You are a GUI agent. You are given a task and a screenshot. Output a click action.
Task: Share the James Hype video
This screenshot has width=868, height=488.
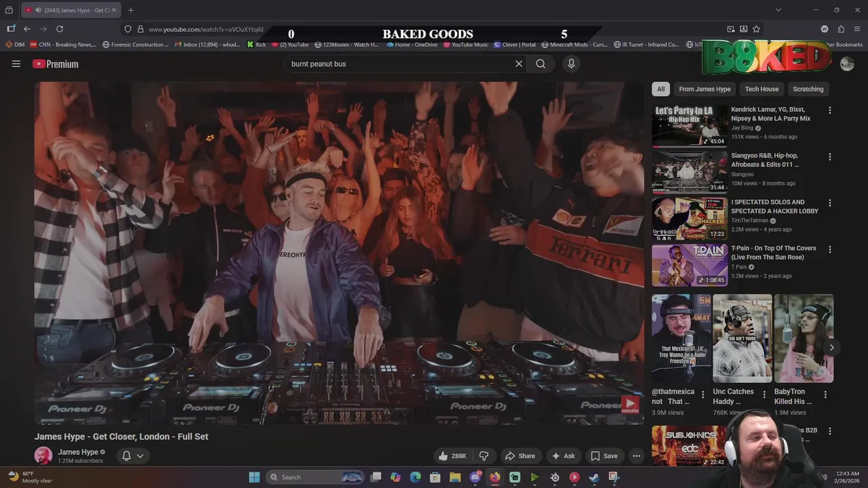click(520, 456)
